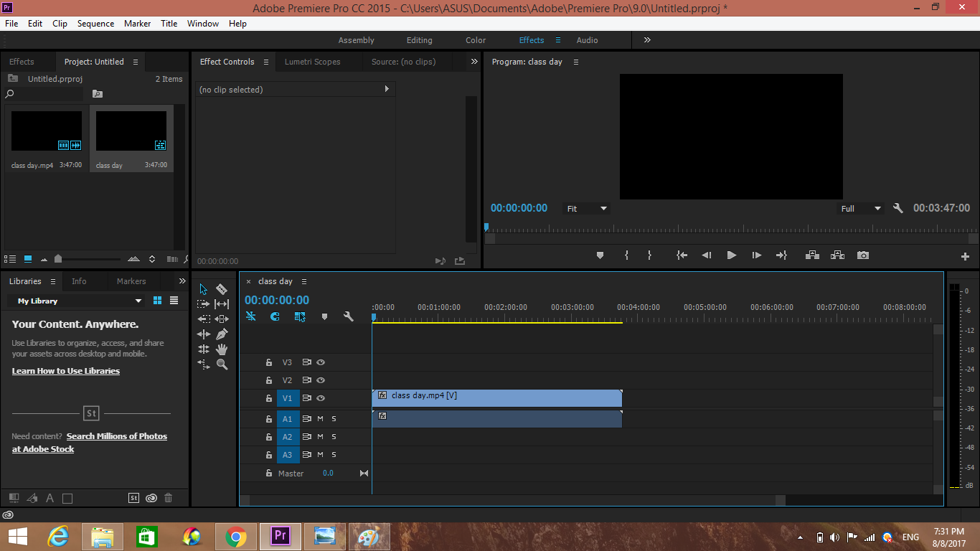This screenshot has height=551, width=980.
Task: Click Mark Out in Program monitor
Action: coord(649,255)
